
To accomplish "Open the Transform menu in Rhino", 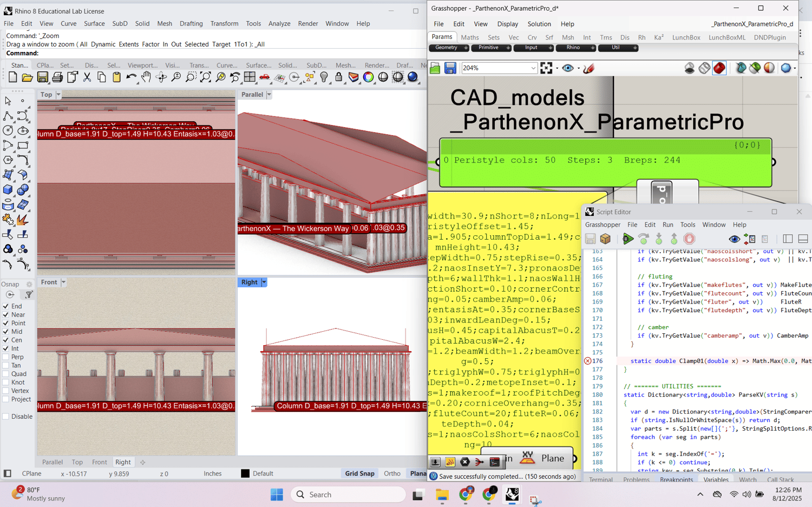I will tap(224, 24).
